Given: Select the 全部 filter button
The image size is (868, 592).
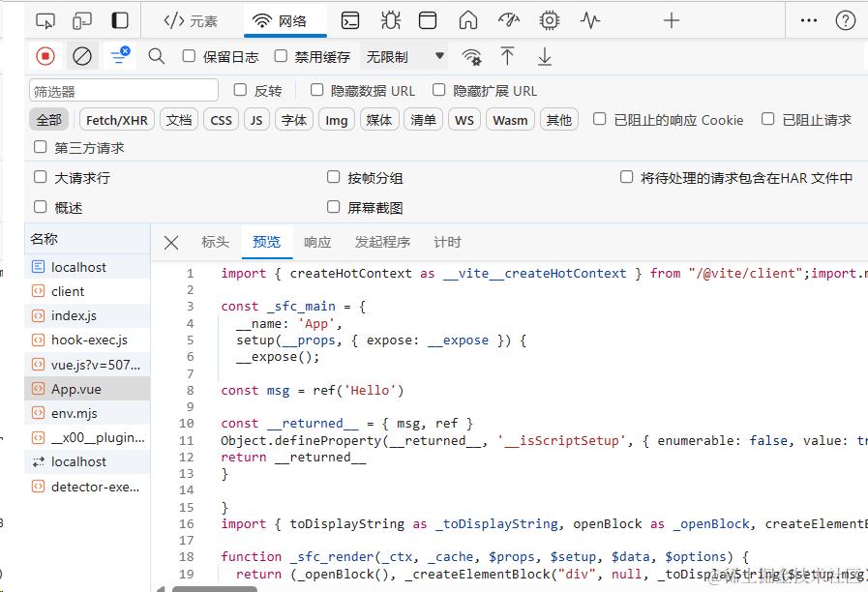Looking at the screenshot, I should 48,120.
